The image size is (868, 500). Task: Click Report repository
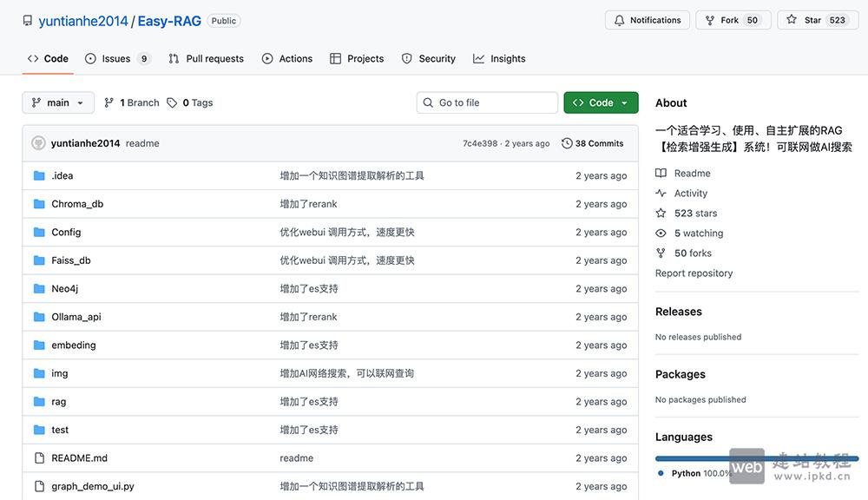[x=694, y=273]
